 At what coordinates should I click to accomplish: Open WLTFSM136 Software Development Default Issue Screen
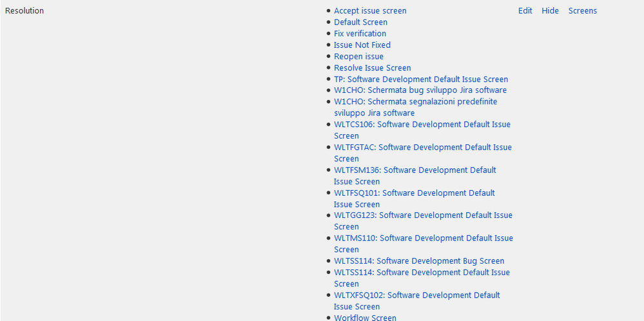click(415, 176)
